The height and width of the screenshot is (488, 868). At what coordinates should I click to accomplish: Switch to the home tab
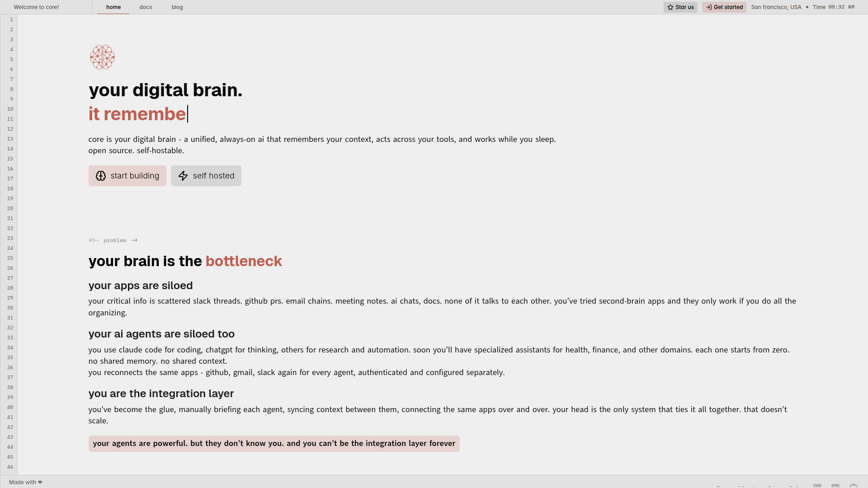113,7
